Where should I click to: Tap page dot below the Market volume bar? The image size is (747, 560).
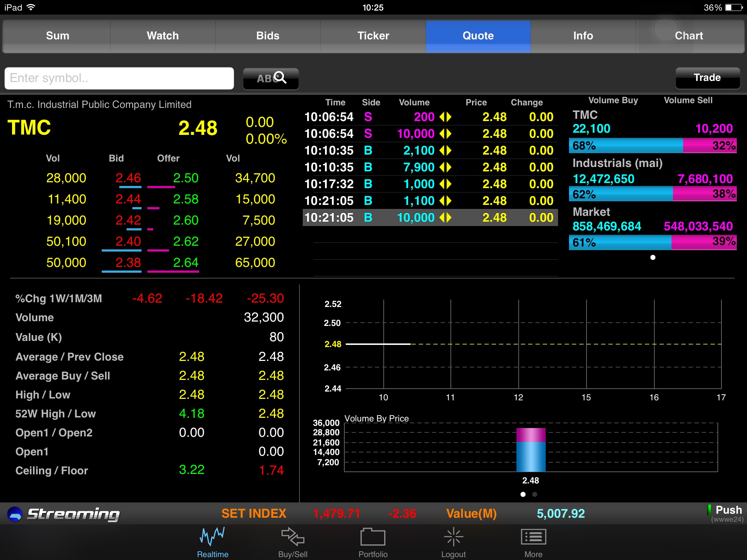point(653,257)
